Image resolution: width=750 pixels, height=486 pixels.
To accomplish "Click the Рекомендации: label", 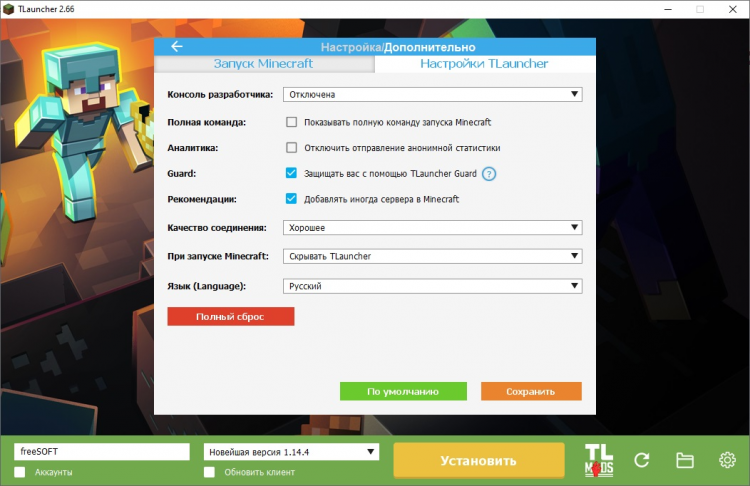I will (202, 199).
